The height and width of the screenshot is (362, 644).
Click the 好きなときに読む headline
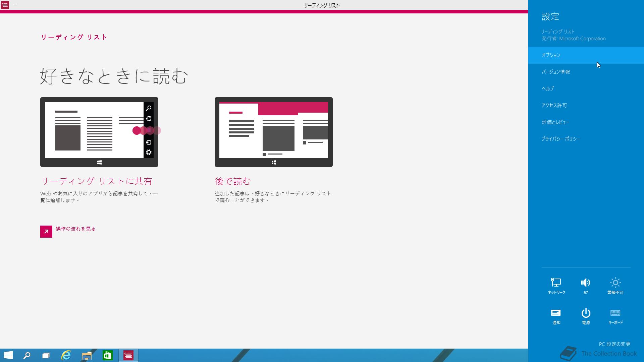114,76
